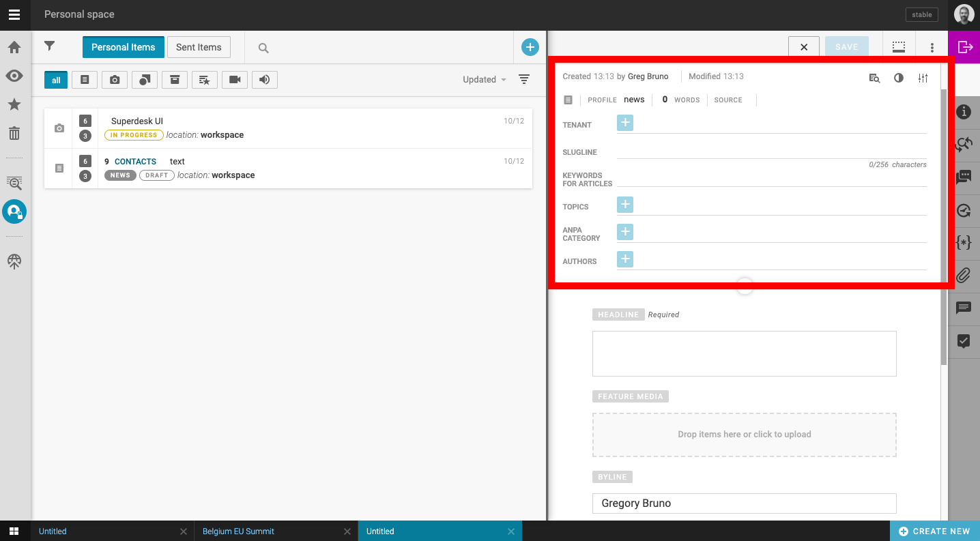The image size is (980, 541).
Task: Open the Comments panel icon
Action: pyautogui.click(x=964, y=177)
